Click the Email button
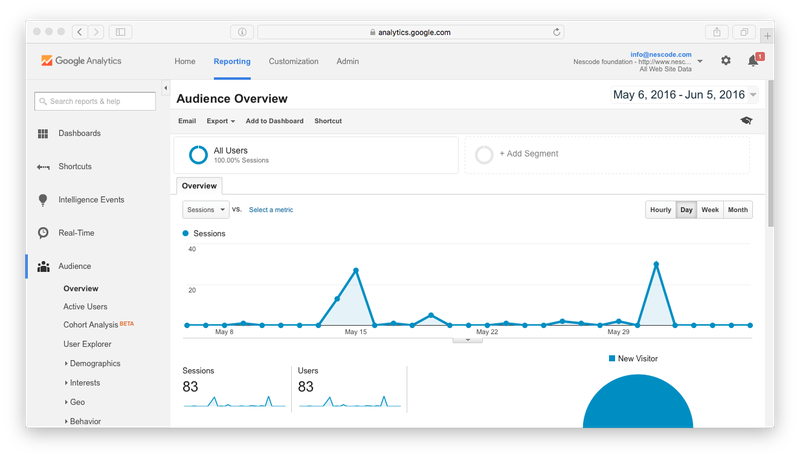This screenshot has height=458, width=800. [187, 121]
